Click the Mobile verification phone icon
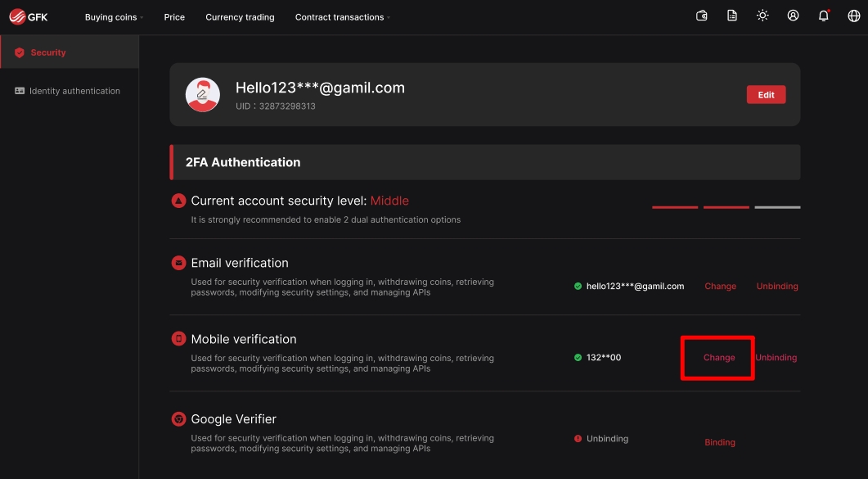The height and width of the screenshot is (479, 868). pyautogui.click(x=178, y=339)
